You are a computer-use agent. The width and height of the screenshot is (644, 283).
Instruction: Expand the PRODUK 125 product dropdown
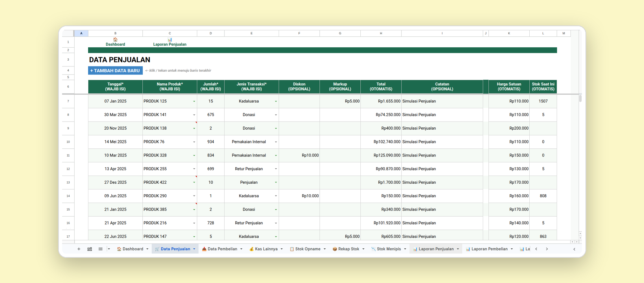(x=194, y=101)
